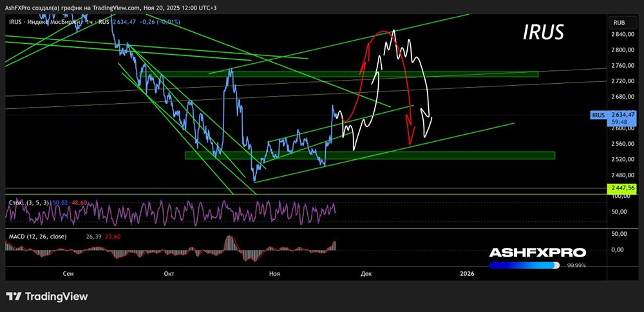Open the Стох (3, 5, 3) indicator legend
This screenshot has width=644, height=312.
[x=29, y=203]
